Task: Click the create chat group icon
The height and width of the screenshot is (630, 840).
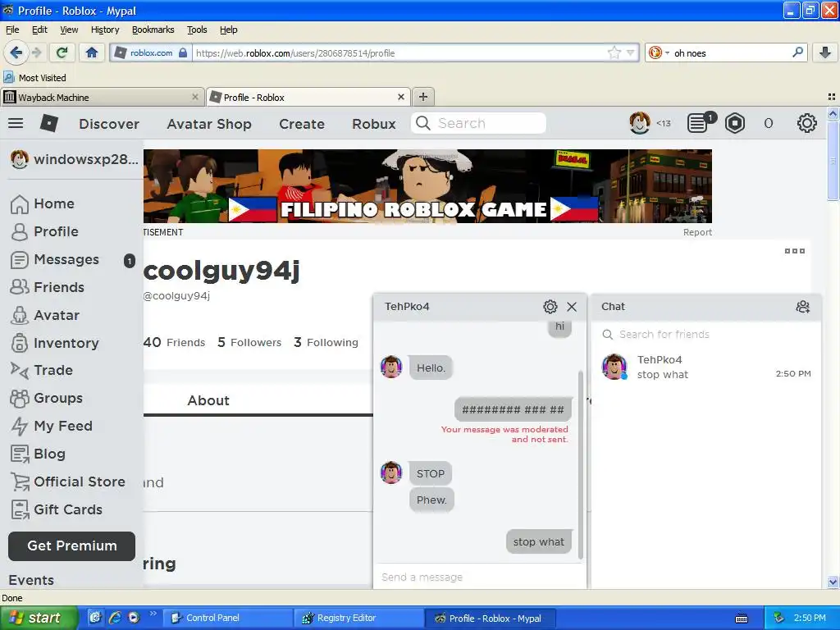Action: [802, 307]
